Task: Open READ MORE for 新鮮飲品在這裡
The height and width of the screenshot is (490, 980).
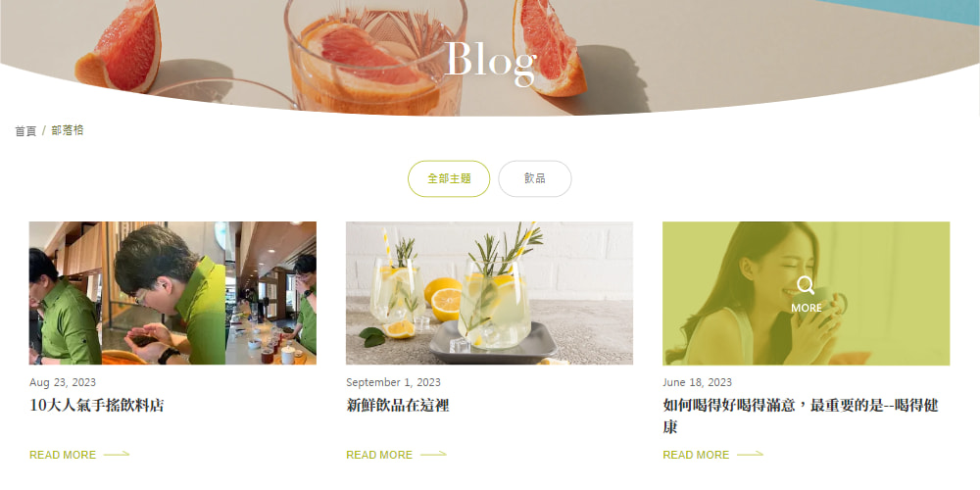Action: [379, 455]
